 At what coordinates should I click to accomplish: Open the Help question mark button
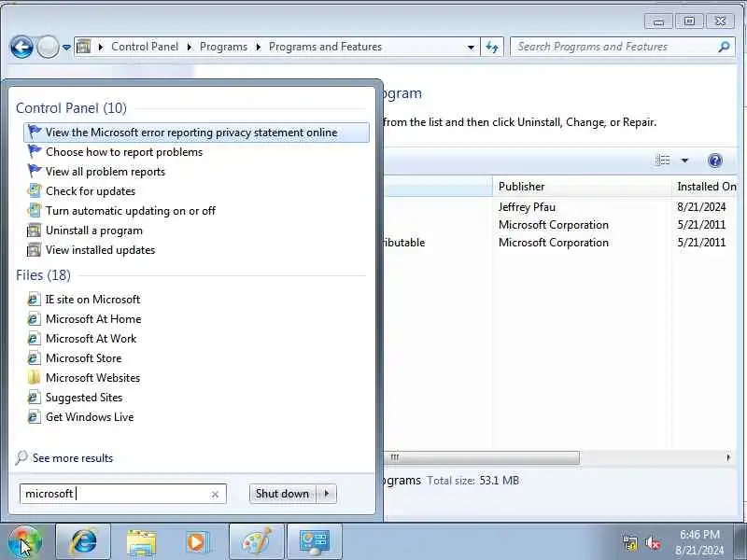click(x=714, y=161)
